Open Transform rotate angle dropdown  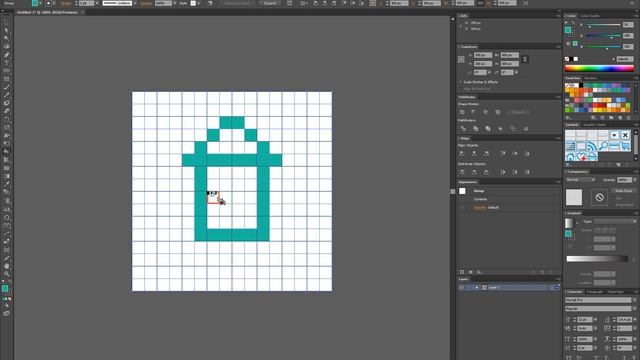point(489,72)
